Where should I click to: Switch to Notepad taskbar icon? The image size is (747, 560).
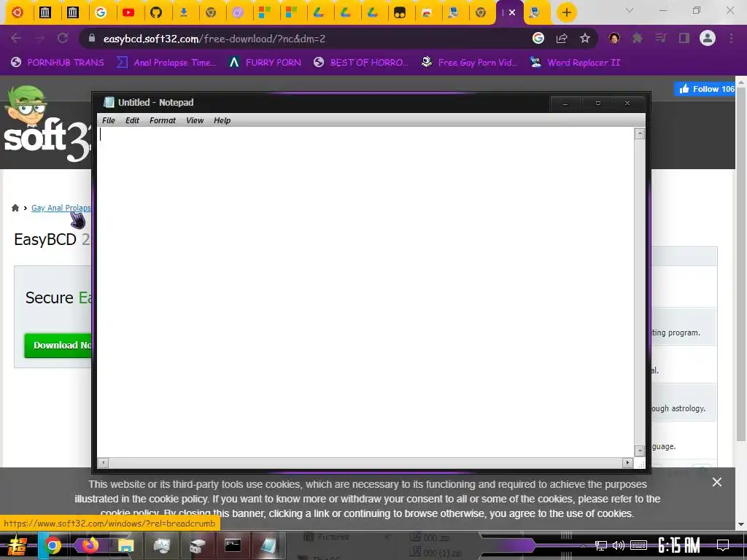268,545
